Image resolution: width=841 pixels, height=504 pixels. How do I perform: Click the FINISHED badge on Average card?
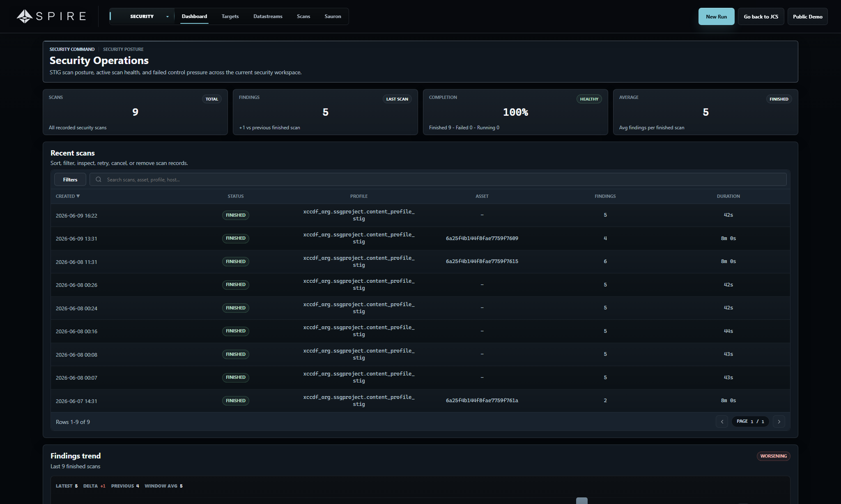point(779,99)
